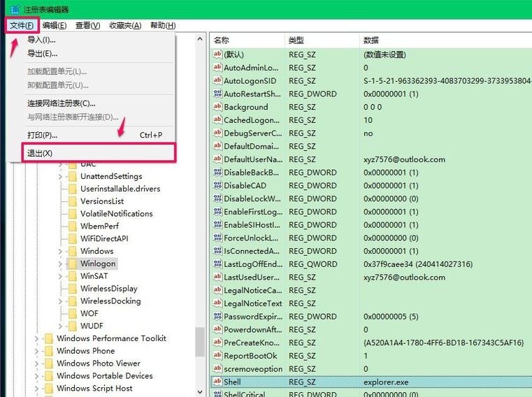Viewport: 532px width, 397px height.
Task: Click the Background string value icon
Action: (x=217, y=106)
